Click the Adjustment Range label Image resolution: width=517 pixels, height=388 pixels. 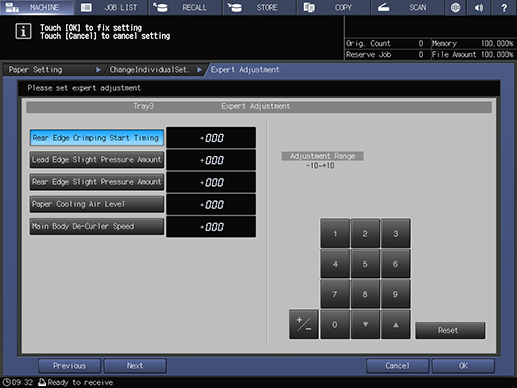(x=322, y=156)
